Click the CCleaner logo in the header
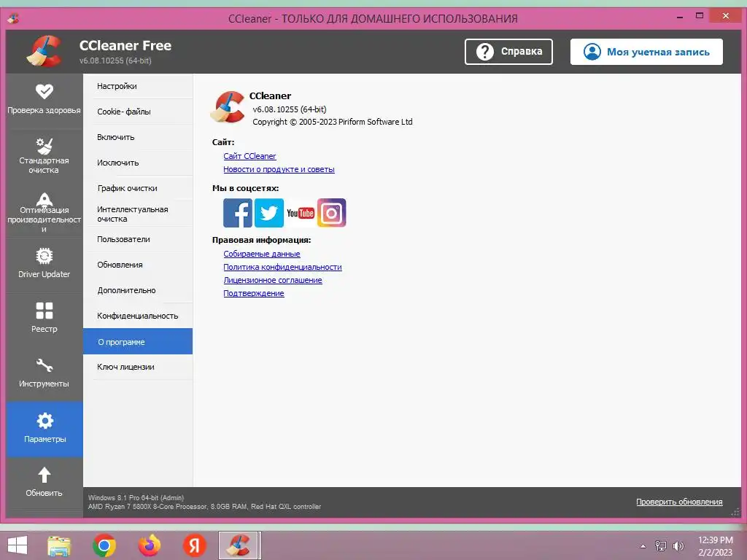The width and height of the screenshot is (747, 560). pyautogui.click(x=44, y=51)
